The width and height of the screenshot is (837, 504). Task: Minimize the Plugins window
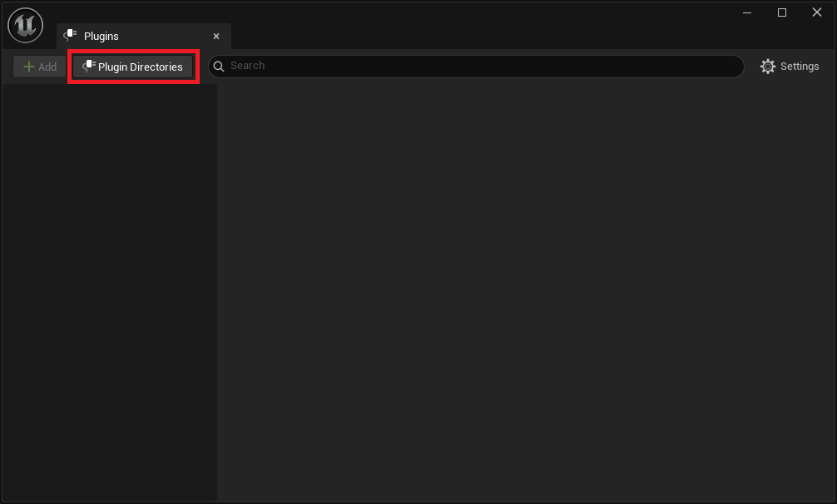point(747,12)
